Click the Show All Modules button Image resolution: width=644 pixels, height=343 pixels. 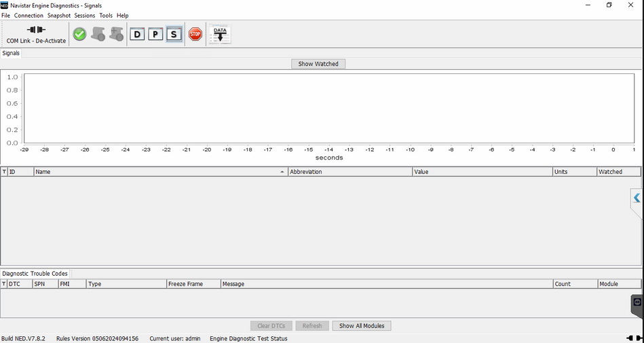(362, 326)
